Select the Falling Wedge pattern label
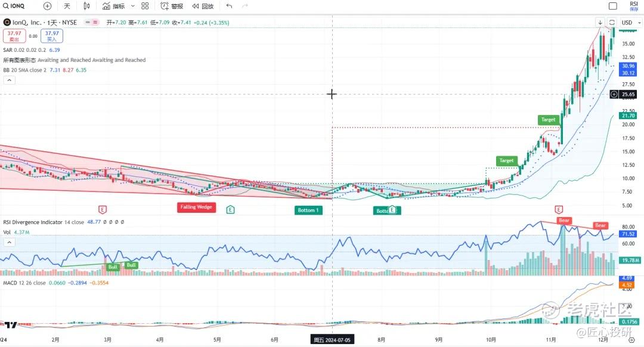This screenshot has width=644, height=347. click(196, 207)
